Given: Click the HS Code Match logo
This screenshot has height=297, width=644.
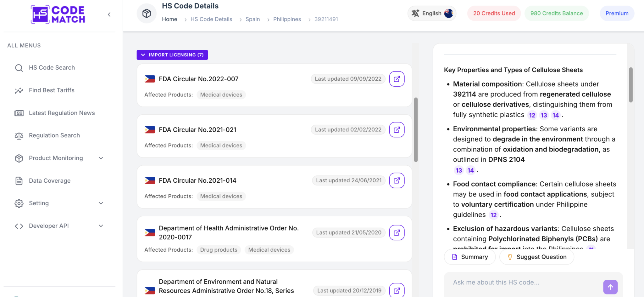Looking at the screenshot, I should tap(58, 14).
